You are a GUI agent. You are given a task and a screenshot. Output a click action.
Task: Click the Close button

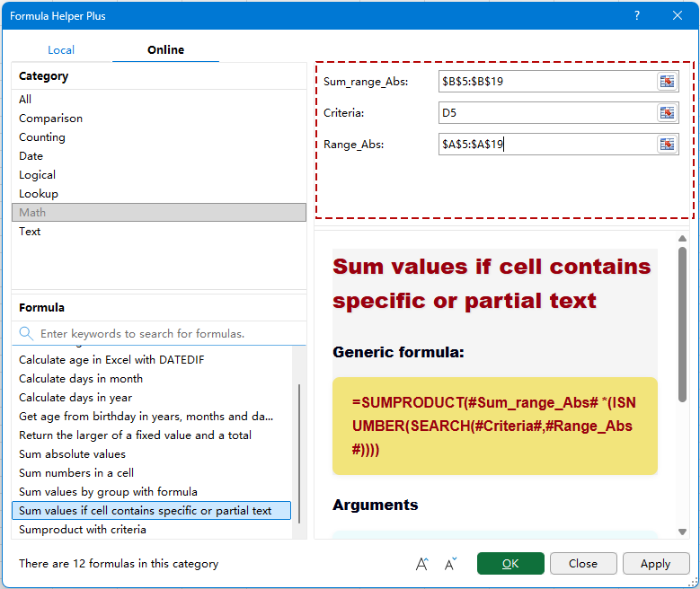(583, 564)
